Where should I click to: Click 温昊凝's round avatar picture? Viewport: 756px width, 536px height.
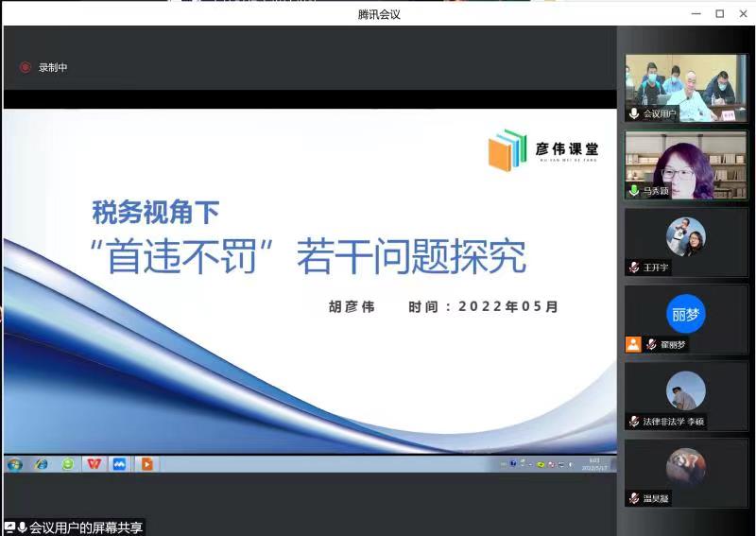[x=685, y=467]
